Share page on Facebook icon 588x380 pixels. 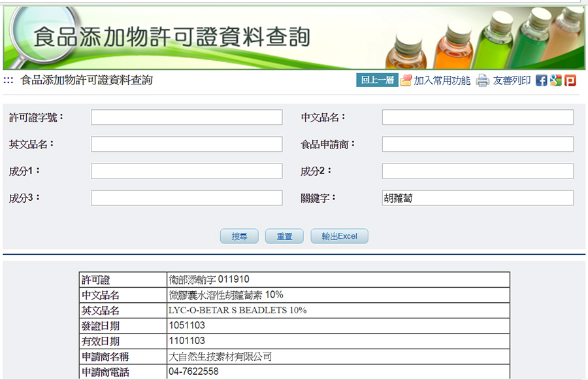[x=541, y=80]
